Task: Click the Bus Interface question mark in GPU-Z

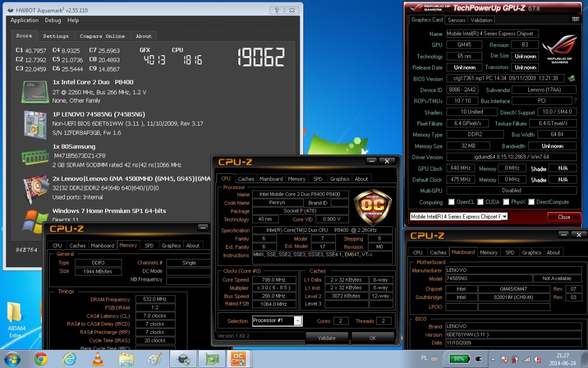Action: click(575, 101)
